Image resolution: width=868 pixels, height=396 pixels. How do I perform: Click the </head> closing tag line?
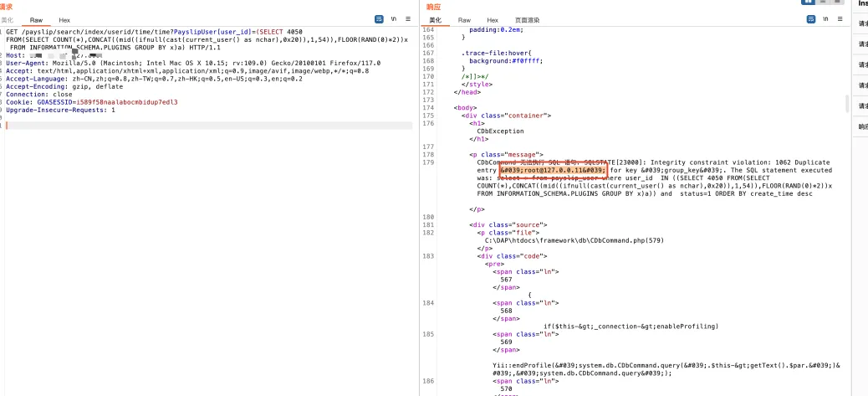[x=466, y=92]
